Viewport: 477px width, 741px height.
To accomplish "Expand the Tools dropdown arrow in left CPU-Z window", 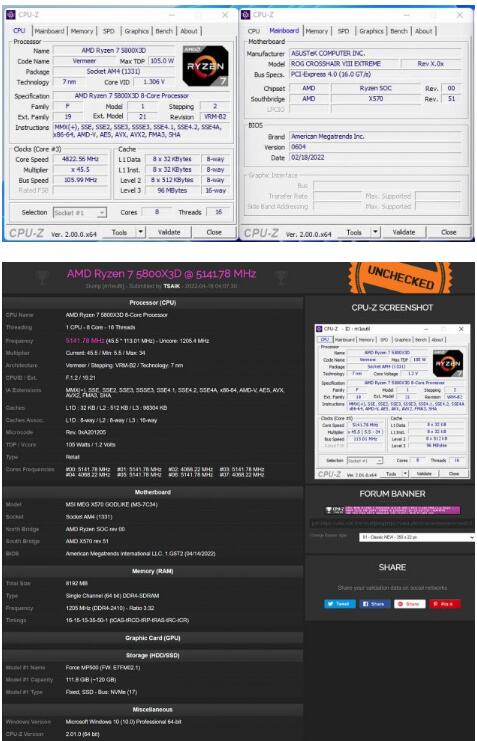I will pyautogui.click(x=140, y=232).
